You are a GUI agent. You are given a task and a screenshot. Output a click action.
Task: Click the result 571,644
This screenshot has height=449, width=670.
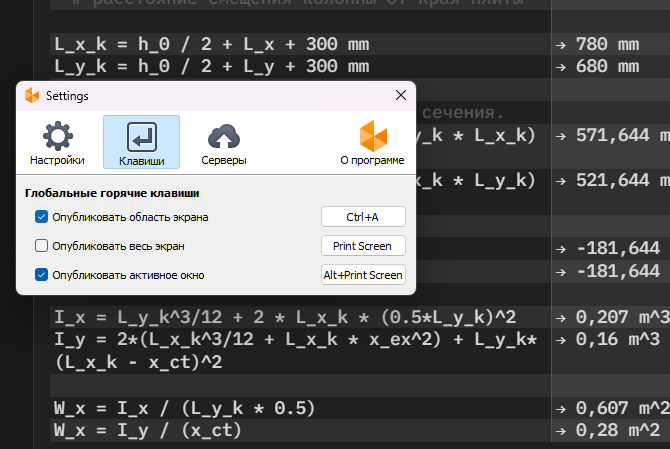pyautogui.click(x=612, y=135)
